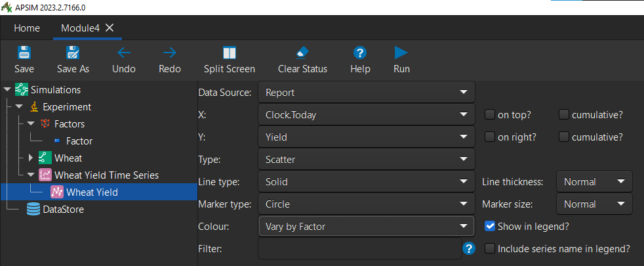Viewport: 644px width, 266px height.
Task: Select the highlighted Wheat Yield label
Action: coord(92,192)
